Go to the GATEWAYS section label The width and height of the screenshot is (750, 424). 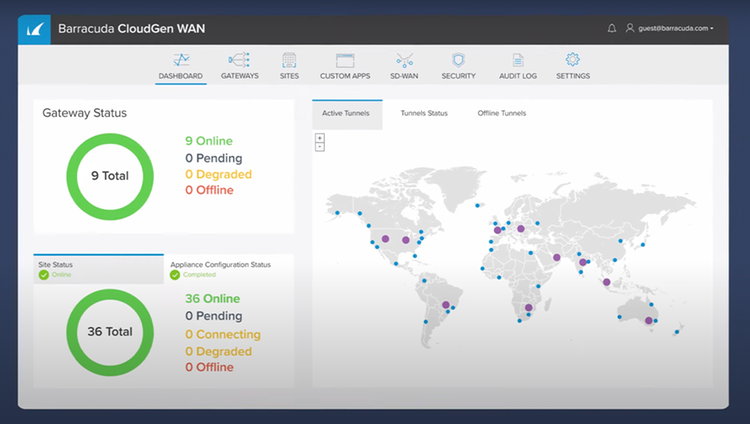click(x=240, y=76)
